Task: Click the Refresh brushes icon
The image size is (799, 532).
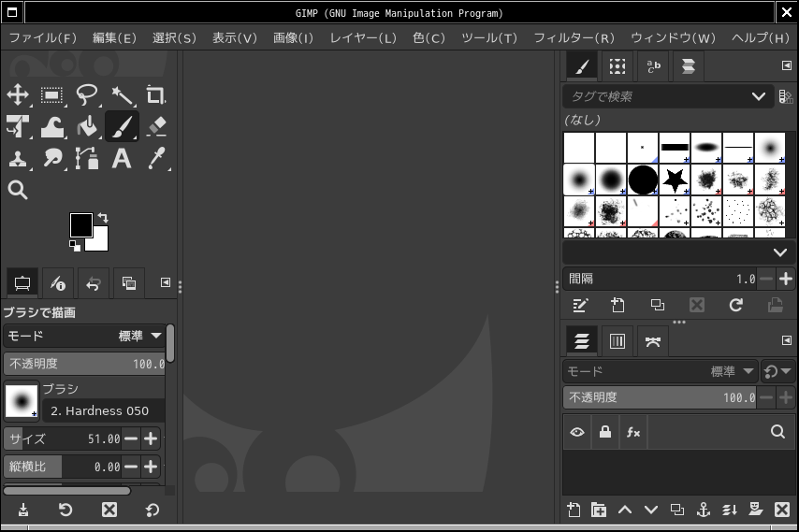Action: [735, 306]
